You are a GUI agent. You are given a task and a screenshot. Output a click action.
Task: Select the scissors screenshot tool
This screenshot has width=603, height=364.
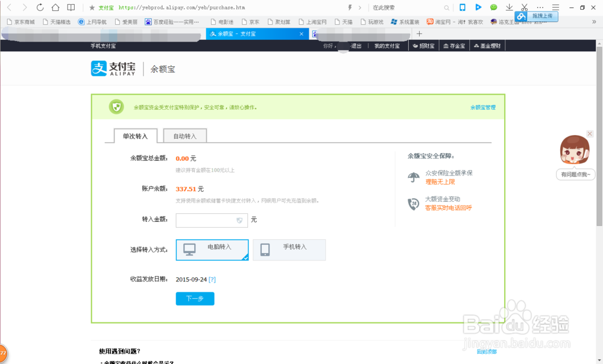tap(525, 7)
